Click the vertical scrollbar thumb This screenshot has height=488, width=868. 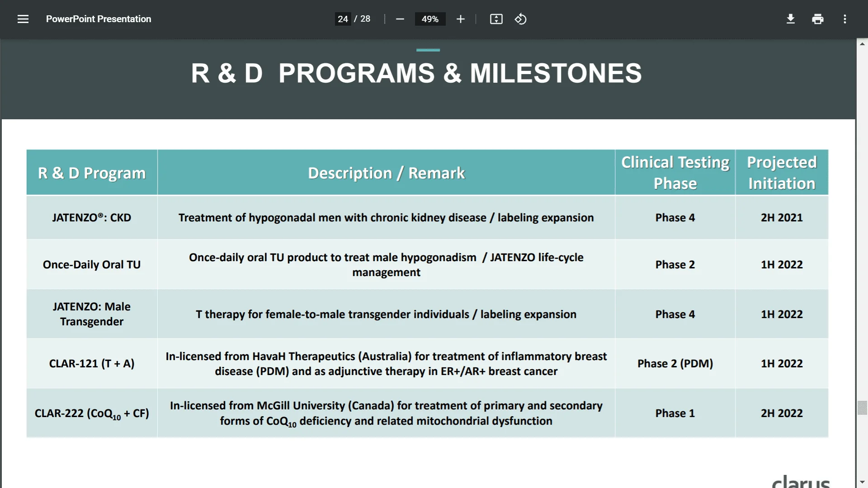862,408
